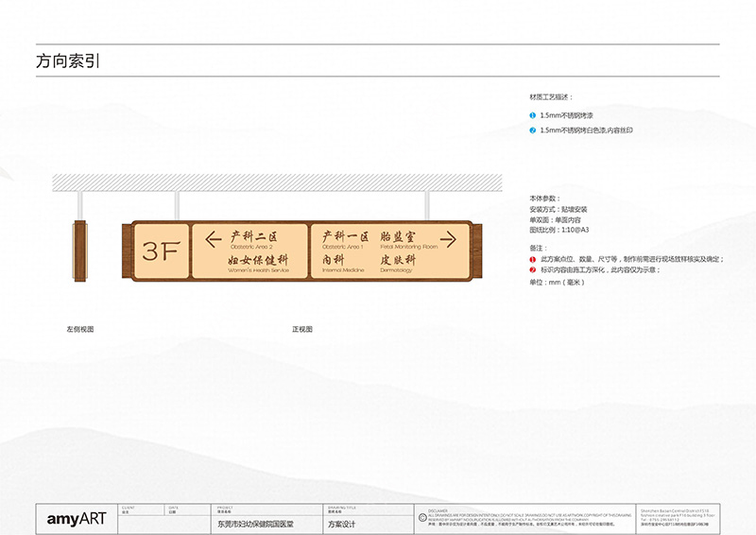This screenshot has height=535, width=756.
Task: Click the line 单位：mm（毫米）
Action: pyautogui.click(x=557, y=283)
